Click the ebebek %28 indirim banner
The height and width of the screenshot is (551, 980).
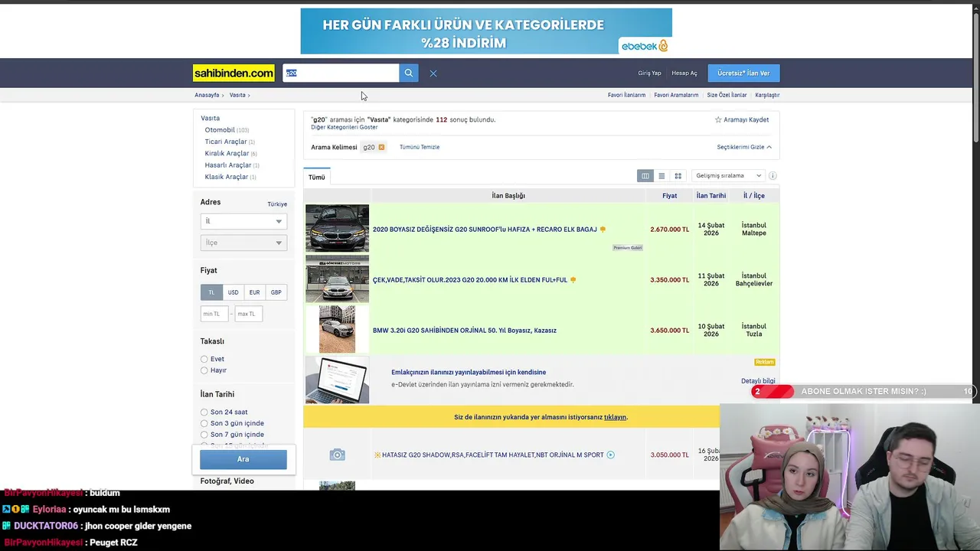486,31
